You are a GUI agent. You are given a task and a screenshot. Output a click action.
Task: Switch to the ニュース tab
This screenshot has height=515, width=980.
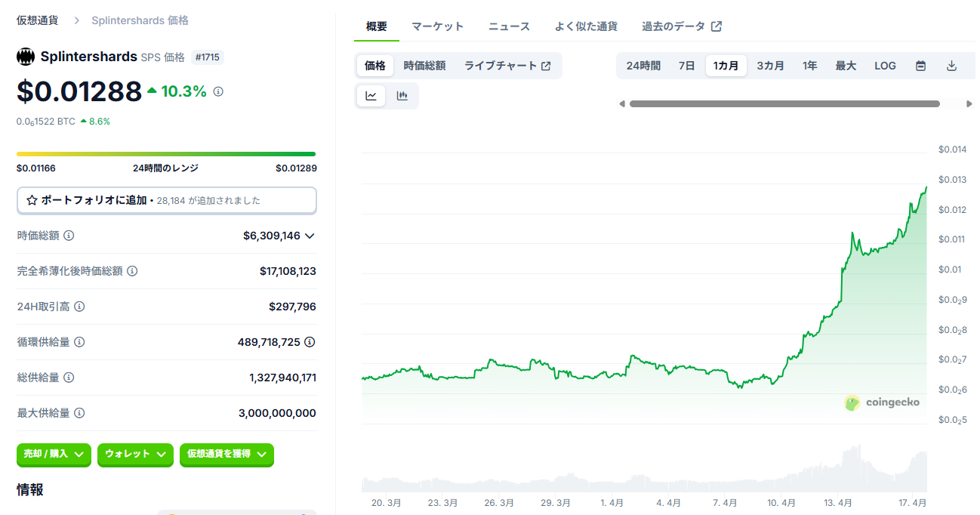click(509, 26)
